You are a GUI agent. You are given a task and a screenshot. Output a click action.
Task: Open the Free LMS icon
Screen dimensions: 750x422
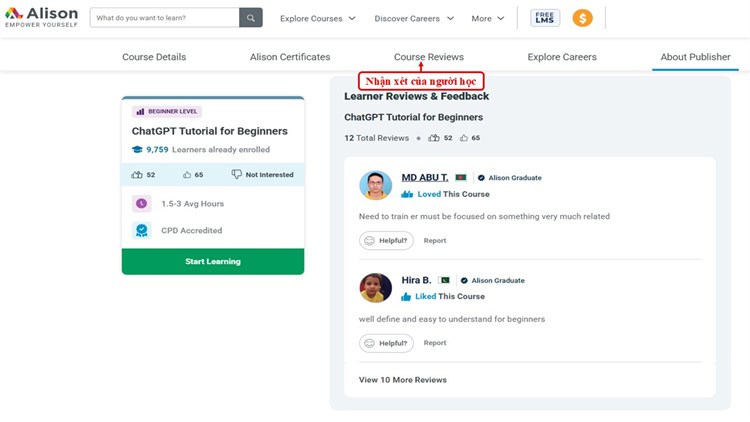point(546,18)
